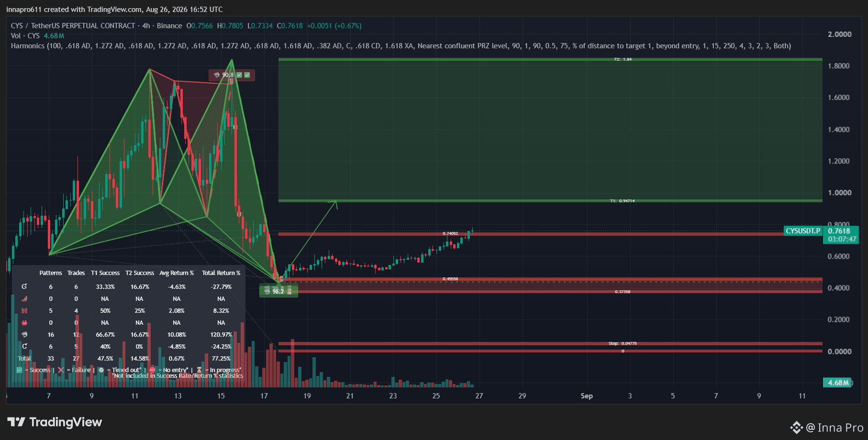The width and height of the screenshot is (868, 440).
Task: Click the green 4.68M volume axis label
Action: tap(837, 383)
